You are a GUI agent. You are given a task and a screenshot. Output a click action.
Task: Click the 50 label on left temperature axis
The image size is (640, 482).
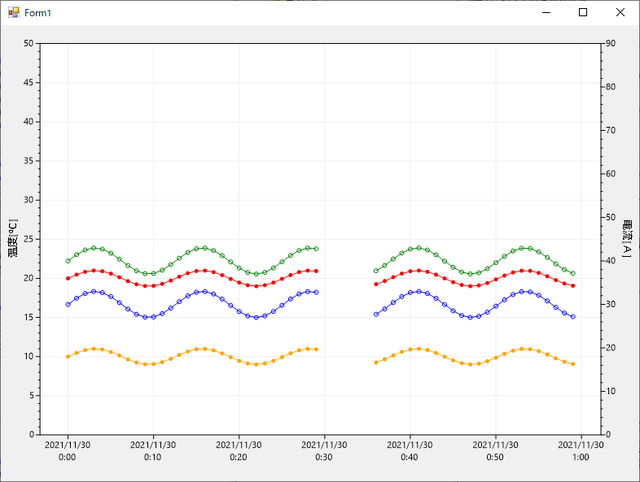28,44
